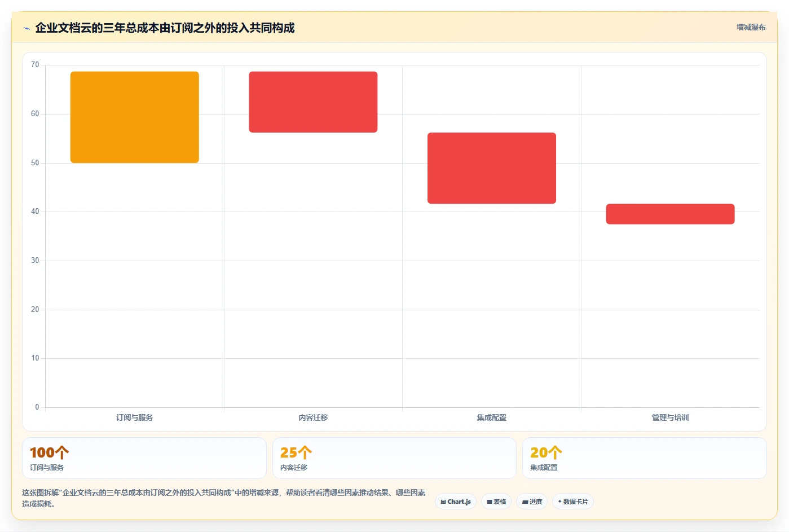Click the red 集成配置 waterfall bar
The width and height of the screenshot is (789, 532).
(492, 168)
